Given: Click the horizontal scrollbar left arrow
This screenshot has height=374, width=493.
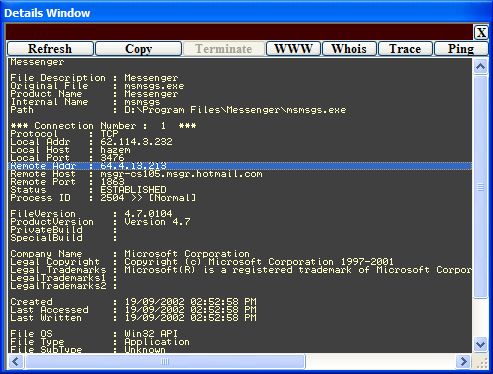Looking at the screenshot, I should (16, 361).
